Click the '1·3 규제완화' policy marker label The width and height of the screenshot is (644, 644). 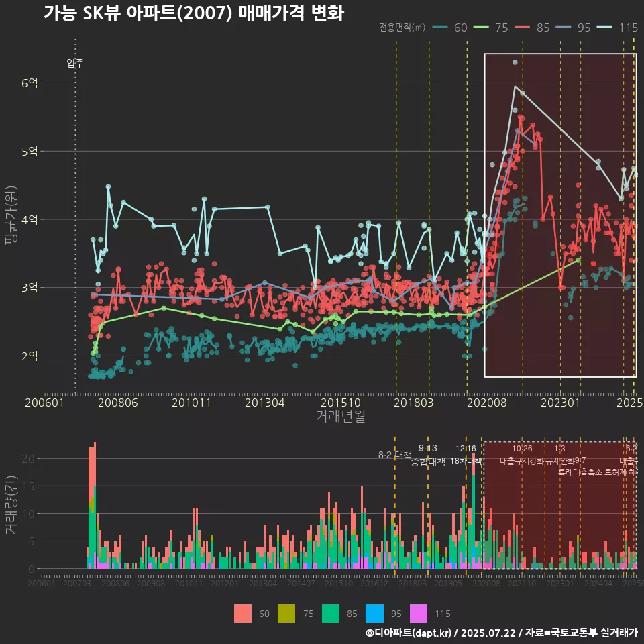tap(559, 455)
